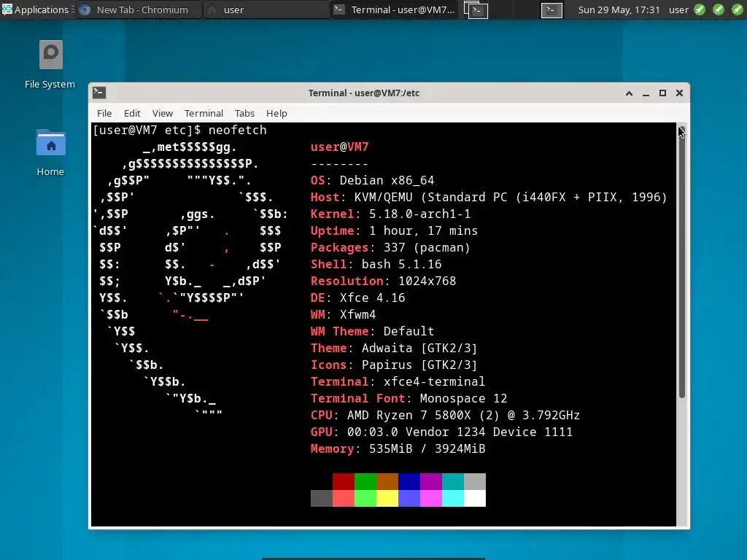Click the terminal's vertical scrollbar handle
The height and width of the screenshot is (560, 747).
(x=682, y=262)
